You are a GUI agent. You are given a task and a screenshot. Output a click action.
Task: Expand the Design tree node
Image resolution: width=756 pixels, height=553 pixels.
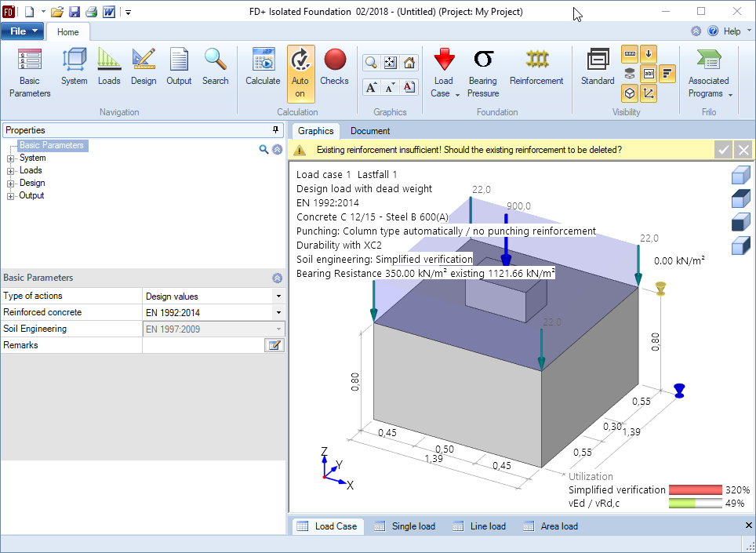[10, 184]
